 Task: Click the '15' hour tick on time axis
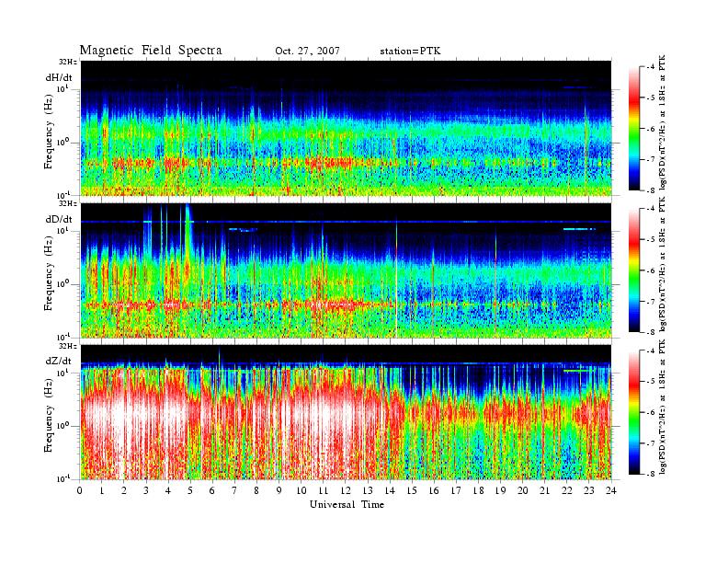pyautogui.click(x=412, y=491)
